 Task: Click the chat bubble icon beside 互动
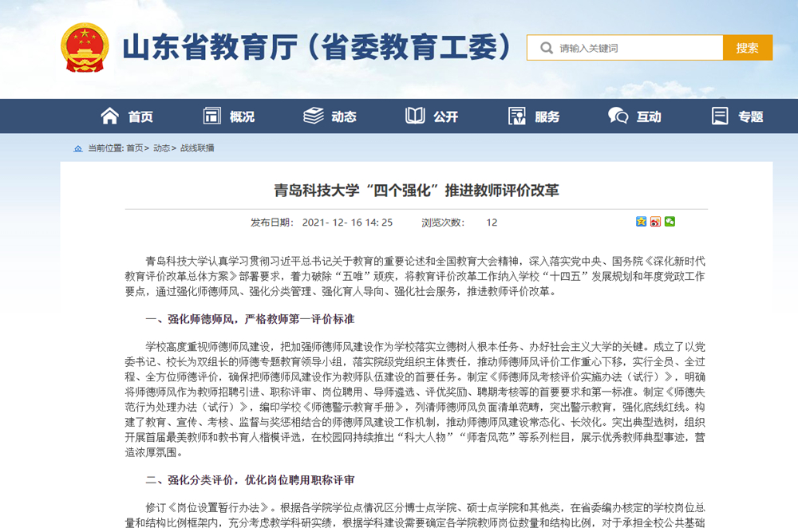[618, 116]
